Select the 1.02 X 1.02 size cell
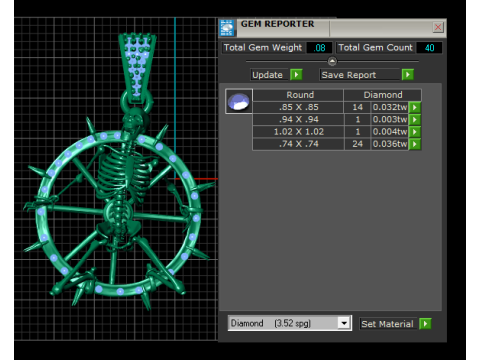The image size is (480, 360). coord(298,132)
